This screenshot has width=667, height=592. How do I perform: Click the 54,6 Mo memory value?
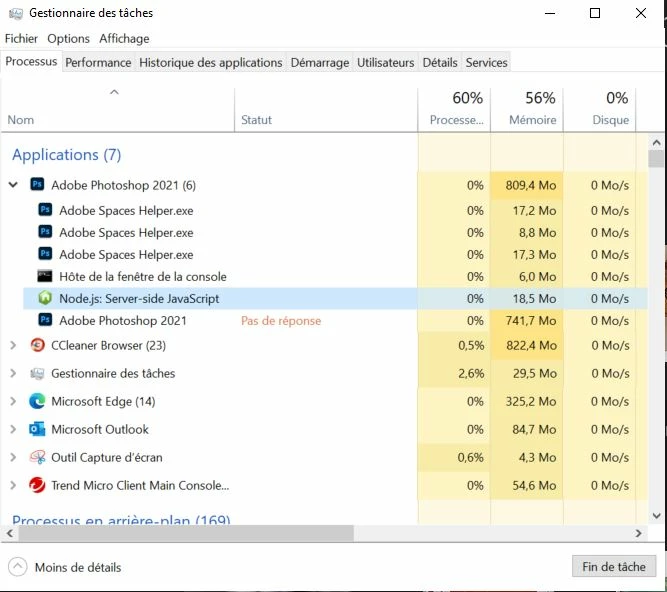[534, 486]
